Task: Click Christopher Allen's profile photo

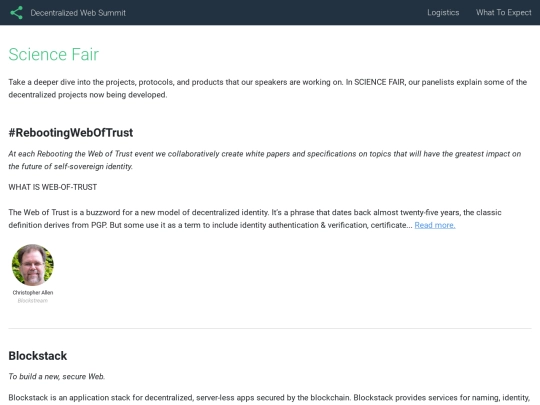Action: tap(33, 265)
